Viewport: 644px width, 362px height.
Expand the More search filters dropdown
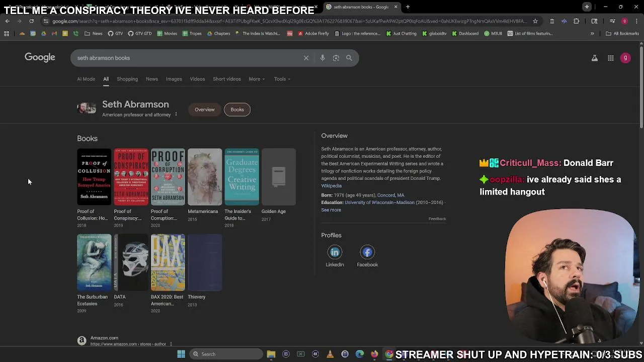pos(257,79)
